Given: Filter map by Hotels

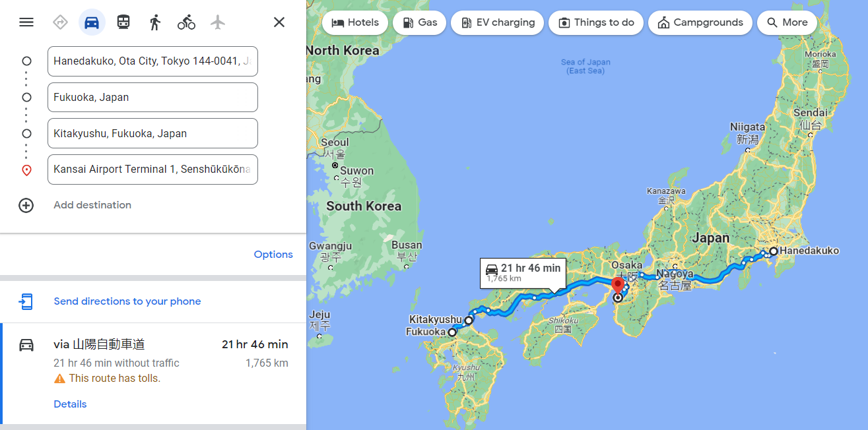Looking at the screenshot, I should click(355, 22).
